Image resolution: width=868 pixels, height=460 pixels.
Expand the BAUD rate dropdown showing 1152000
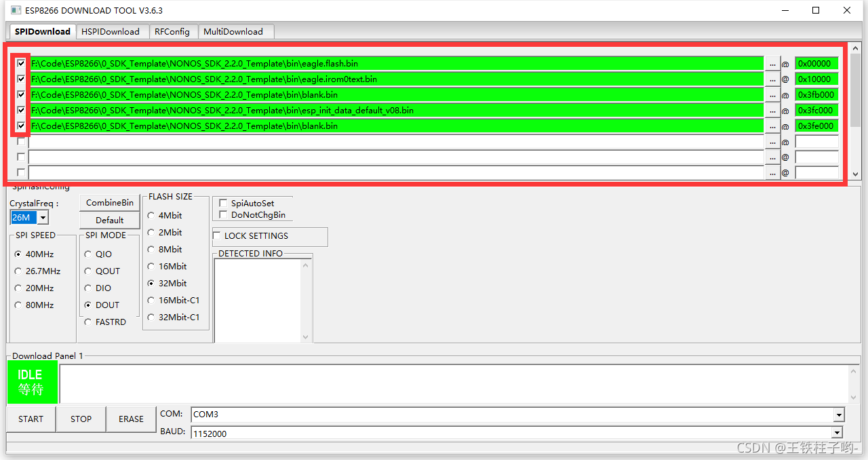click(837, 433)
